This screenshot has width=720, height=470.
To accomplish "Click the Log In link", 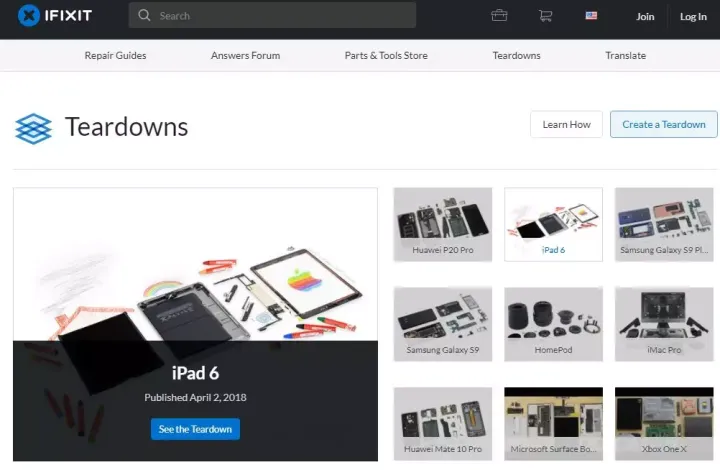I will [693, 16].
